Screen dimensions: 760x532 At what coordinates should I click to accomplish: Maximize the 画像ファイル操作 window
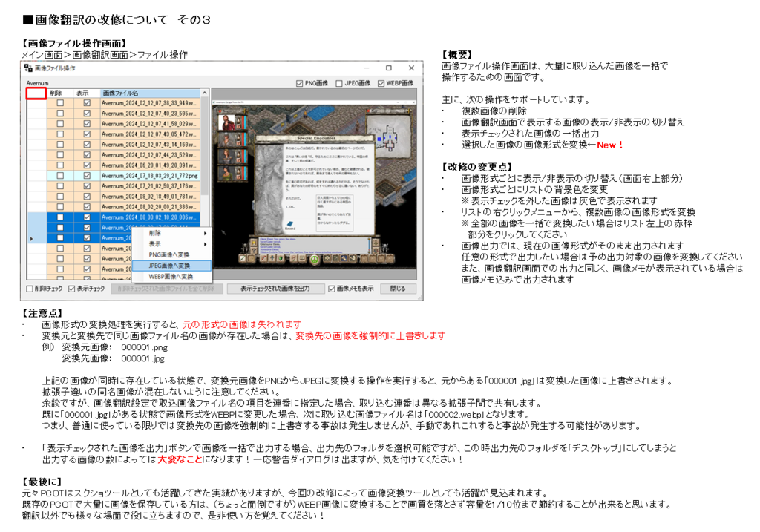tap(389, 68)
